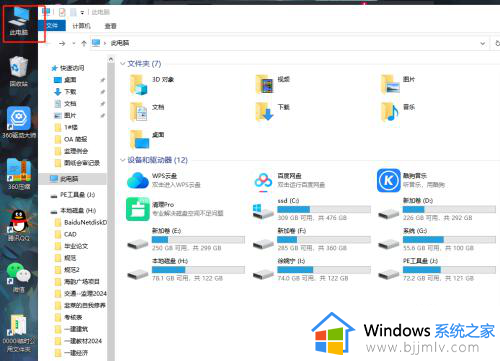Click the navigation pane scroll-up arrow
The width and height of the screenshot is (500, 361).
pos(111,60)
